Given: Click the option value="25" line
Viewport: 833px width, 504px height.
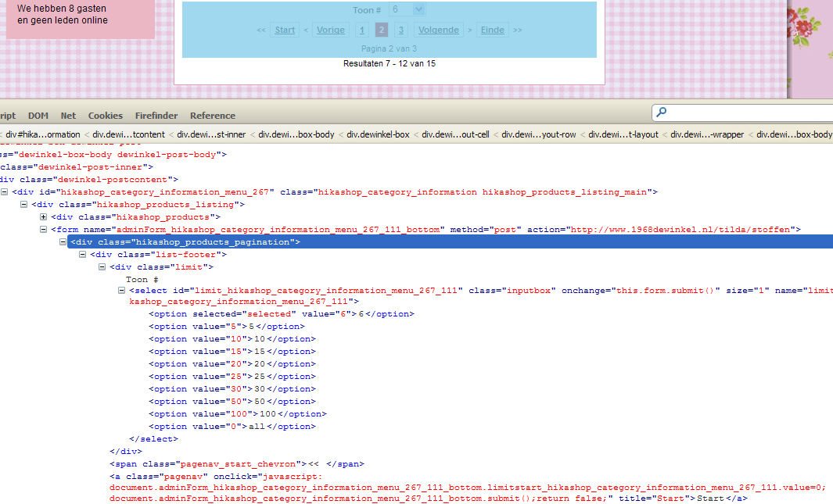Looking at the screenshot, I should (x=232, y=377).
